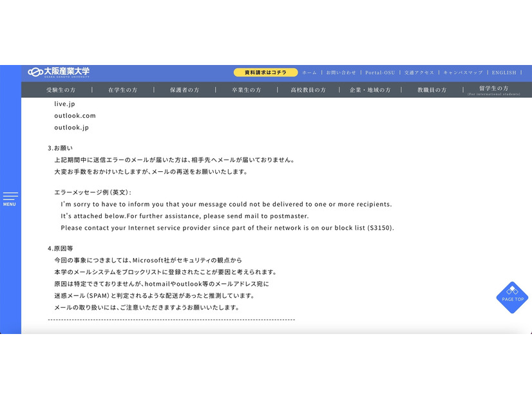532x399 pixels.
Task: Select the 受験生の方 navigation tab
Action: point(59,90)
